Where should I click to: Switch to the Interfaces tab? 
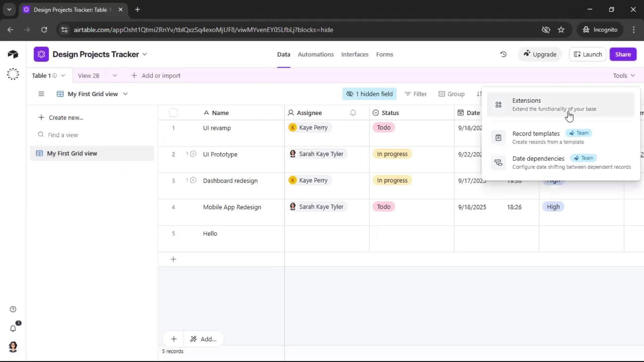[x=355, y=54]
